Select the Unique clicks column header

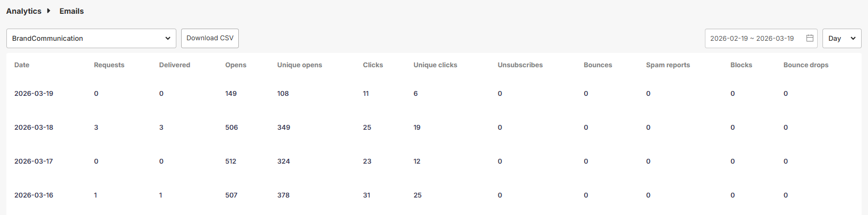[435, 65]
